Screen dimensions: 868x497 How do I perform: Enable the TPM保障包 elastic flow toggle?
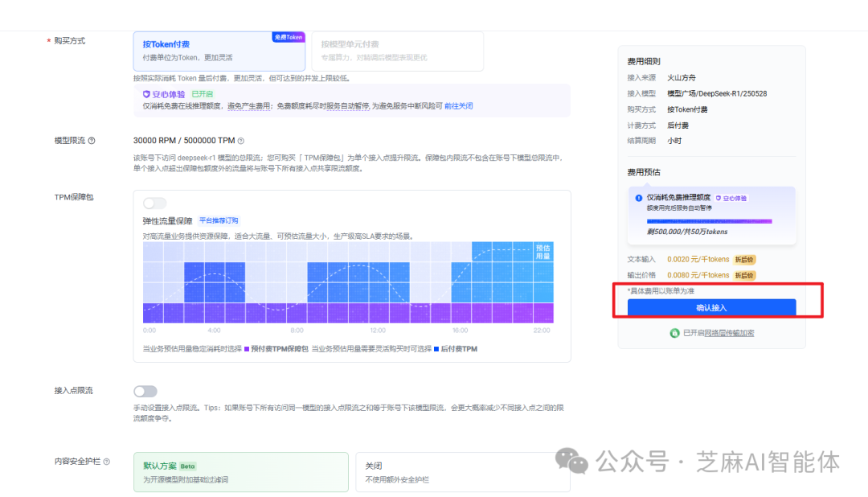154,203
